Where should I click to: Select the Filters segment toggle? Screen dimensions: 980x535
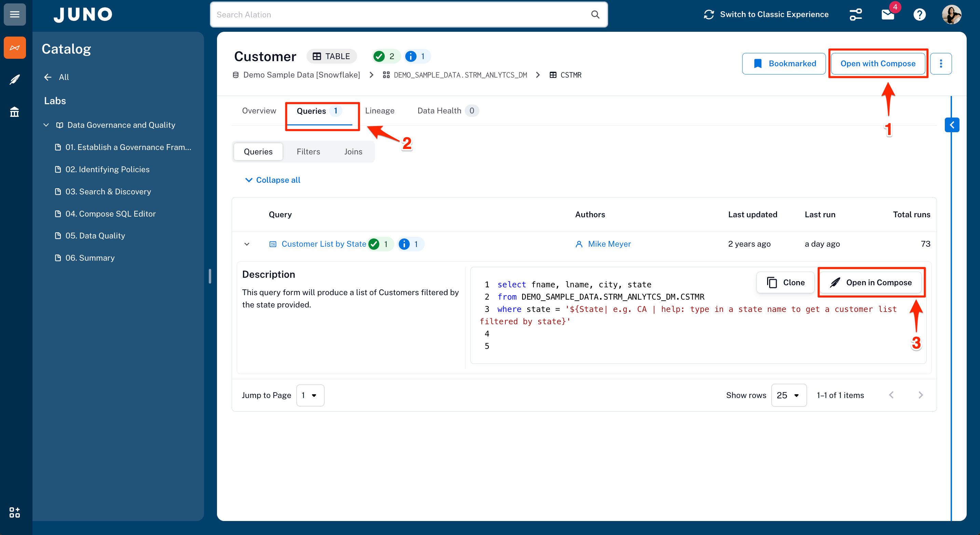coord(308,152)
